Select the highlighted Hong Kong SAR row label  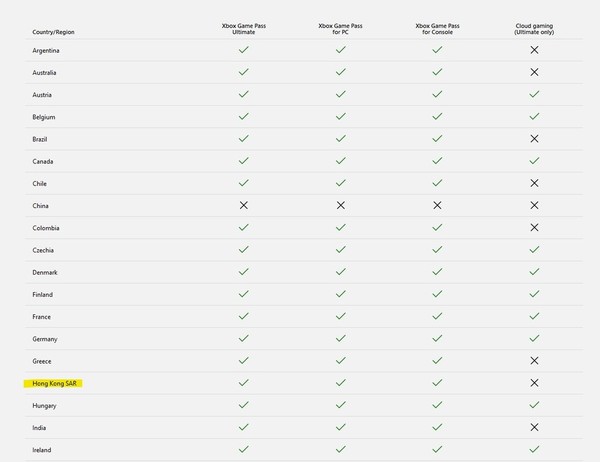(58, 383)
